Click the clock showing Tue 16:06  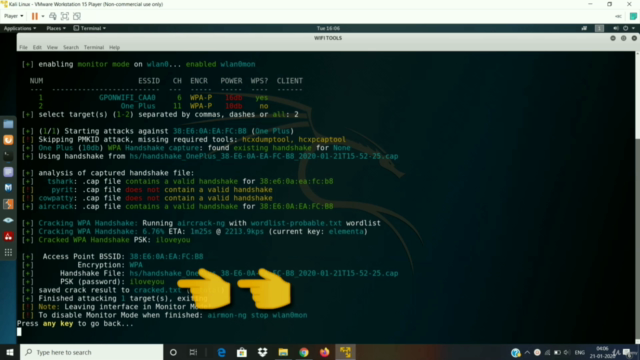[x=328, y=28]
